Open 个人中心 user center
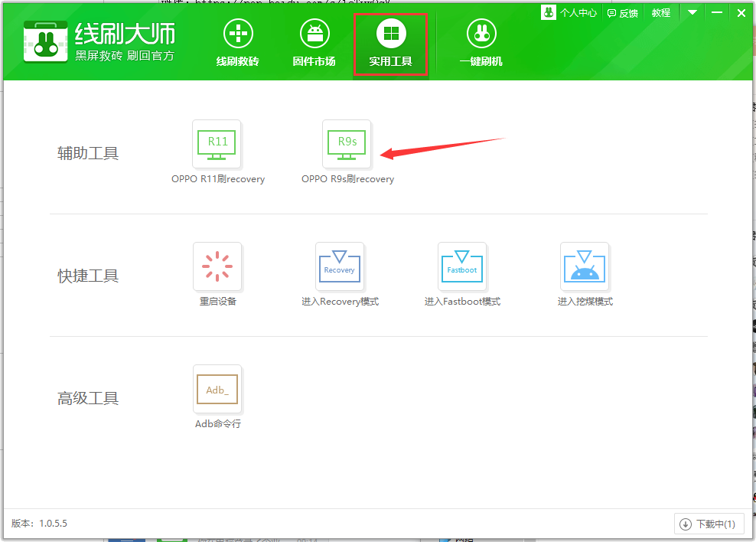 point(572,13)
